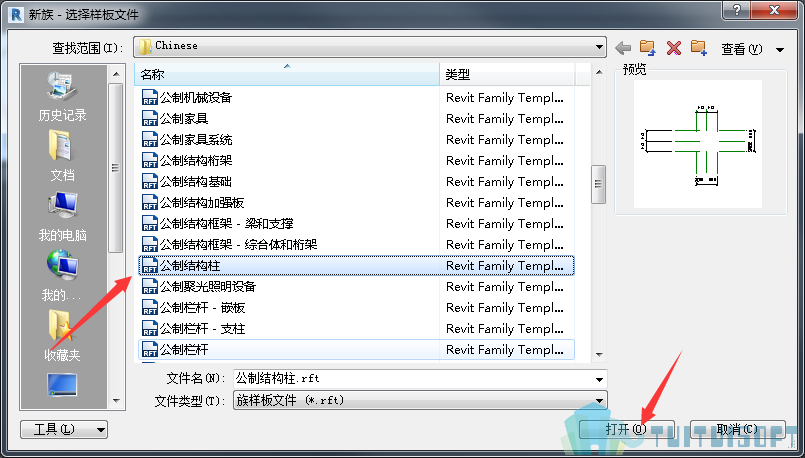
Task: Click the type cell of 公制结构柱
Action: (506, 266)
